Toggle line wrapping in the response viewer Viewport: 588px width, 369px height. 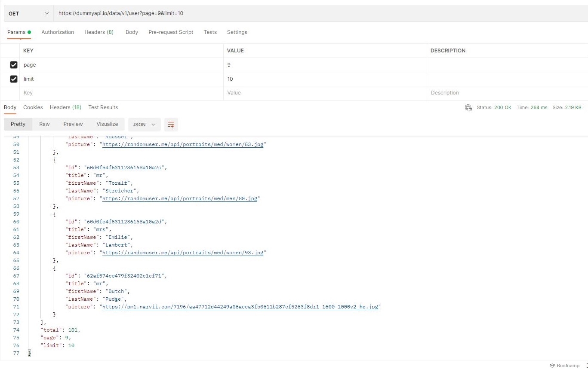[171, 125]
